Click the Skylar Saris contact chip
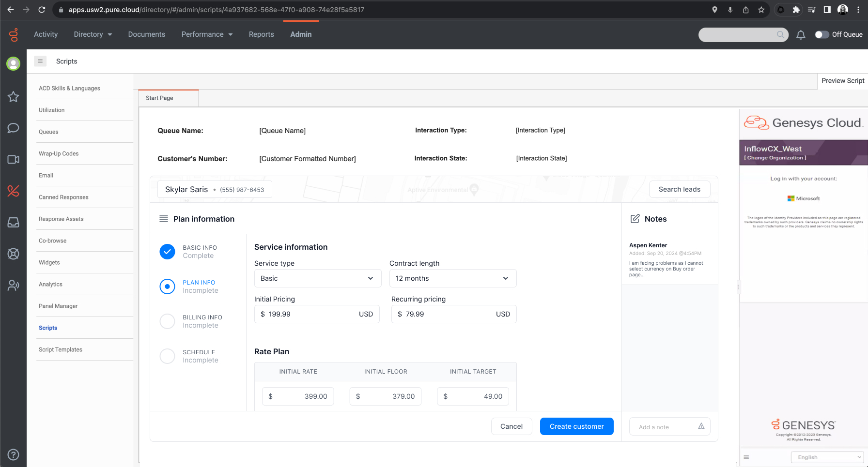The image size is (868, 467). 215,189
